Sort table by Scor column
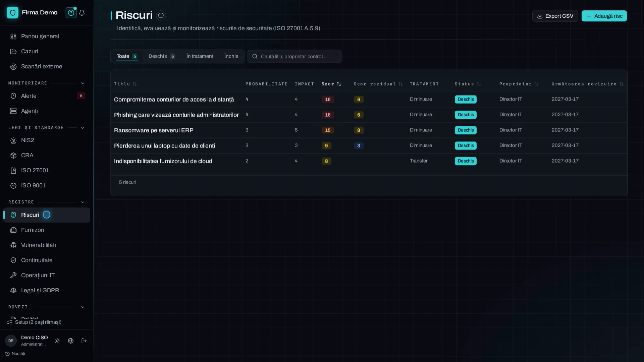 (331, 84)
